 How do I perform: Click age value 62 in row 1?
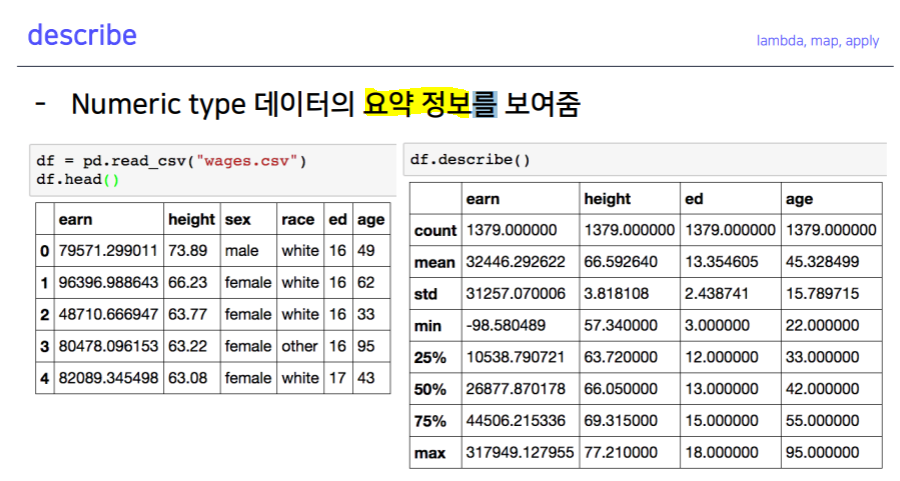click(366, 282)
